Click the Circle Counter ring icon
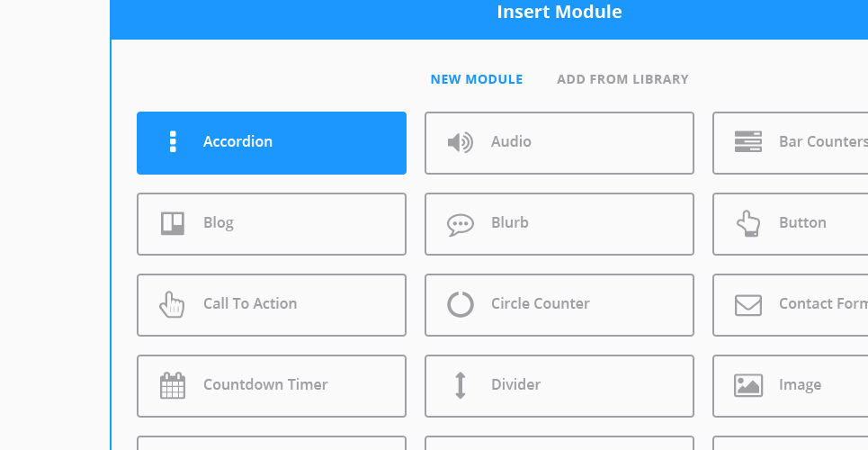This screenshot has height=450, width=868. coord(460,304)
